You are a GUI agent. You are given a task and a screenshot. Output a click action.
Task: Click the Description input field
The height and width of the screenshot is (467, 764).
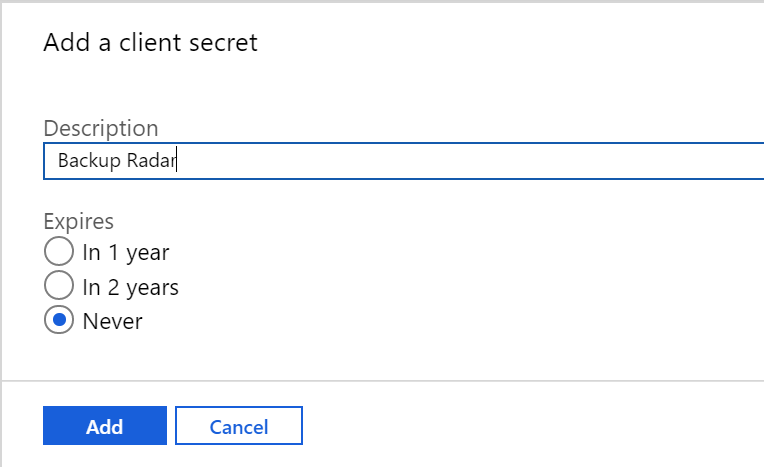(x=400, y=161)
